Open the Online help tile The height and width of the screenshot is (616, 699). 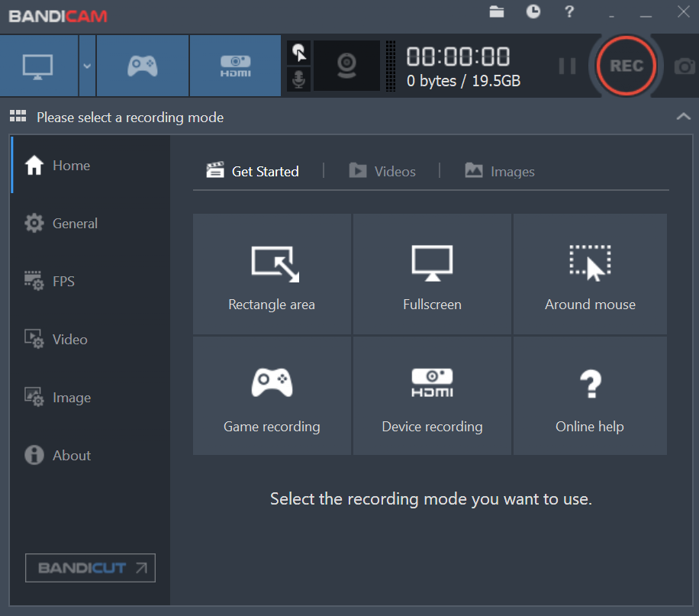pyautogui.click(x=590, y=396)
